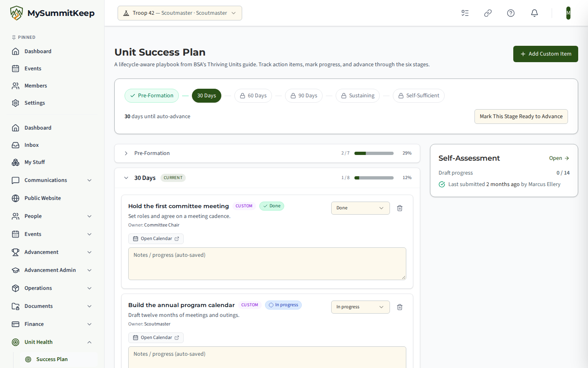Viewport: 588px width, 368px height.
Task: Expand the People section
Action: tap(52, 216)
